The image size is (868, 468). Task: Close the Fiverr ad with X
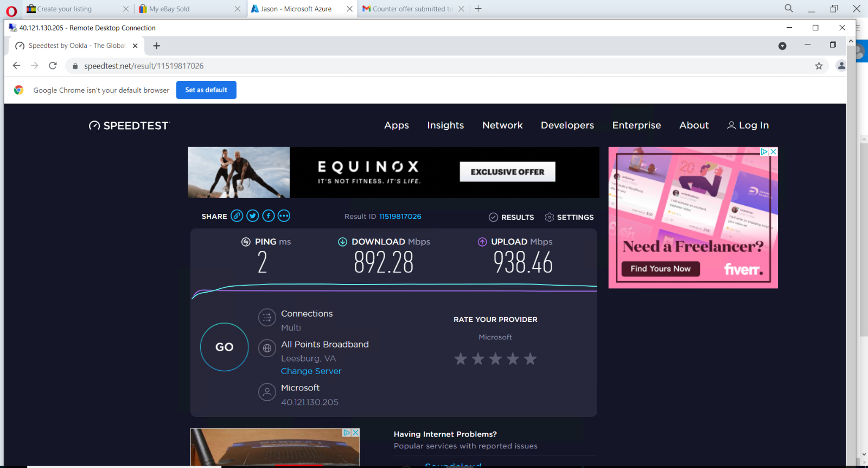click(x=774, y=152)
